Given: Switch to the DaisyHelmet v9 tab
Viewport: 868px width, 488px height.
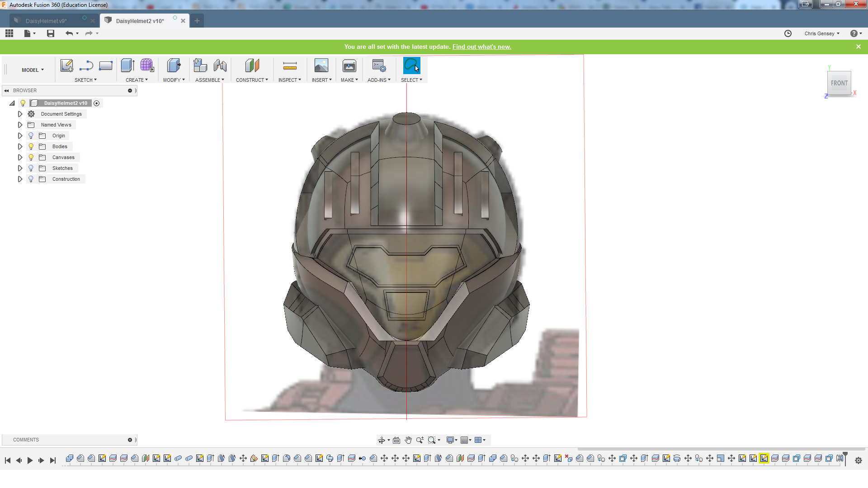Looking at the screenshot, I should [x=46, y=21].
